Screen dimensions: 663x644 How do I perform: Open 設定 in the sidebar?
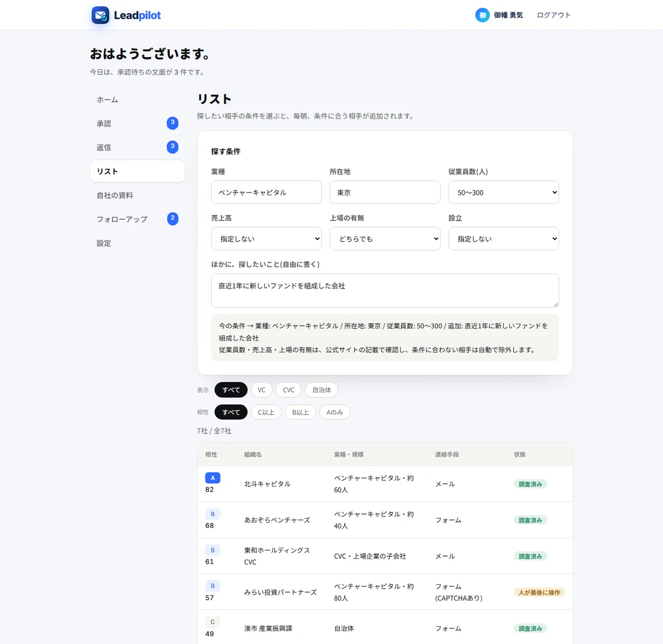tap(137, 243)
